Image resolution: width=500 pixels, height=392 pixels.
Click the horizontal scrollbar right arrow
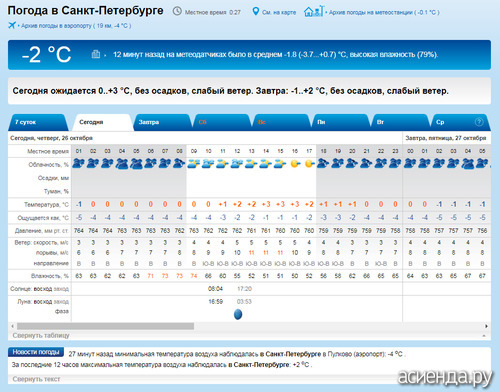click(x=486, y=326)
